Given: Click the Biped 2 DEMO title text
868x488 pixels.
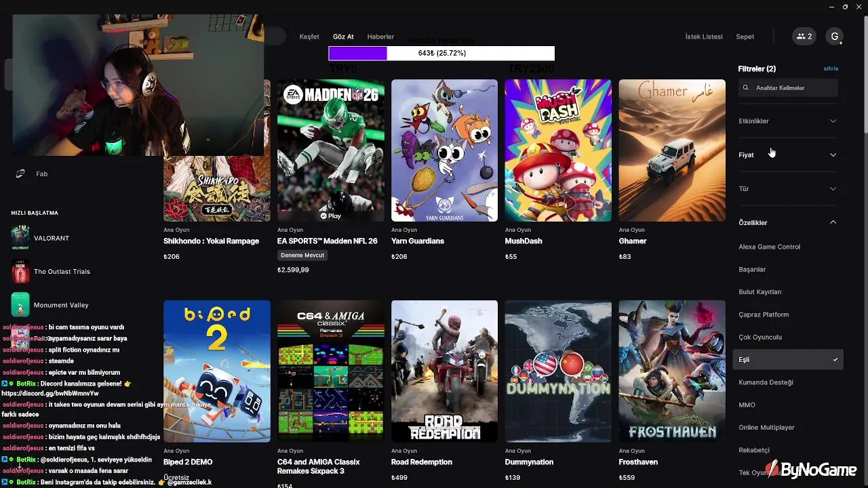Looking at the screenshot, I should click(x=188, y=462).
